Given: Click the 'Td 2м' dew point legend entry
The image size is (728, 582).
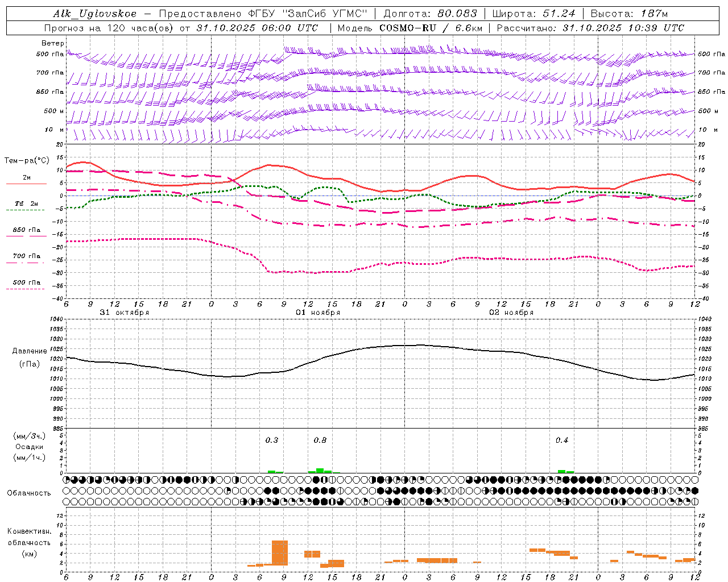Looking at the screenshot, I should (27, 203).
